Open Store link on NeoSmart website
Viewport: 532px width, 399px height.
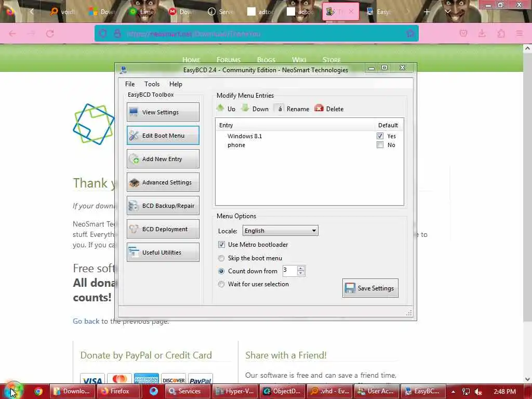pos(331,60)
